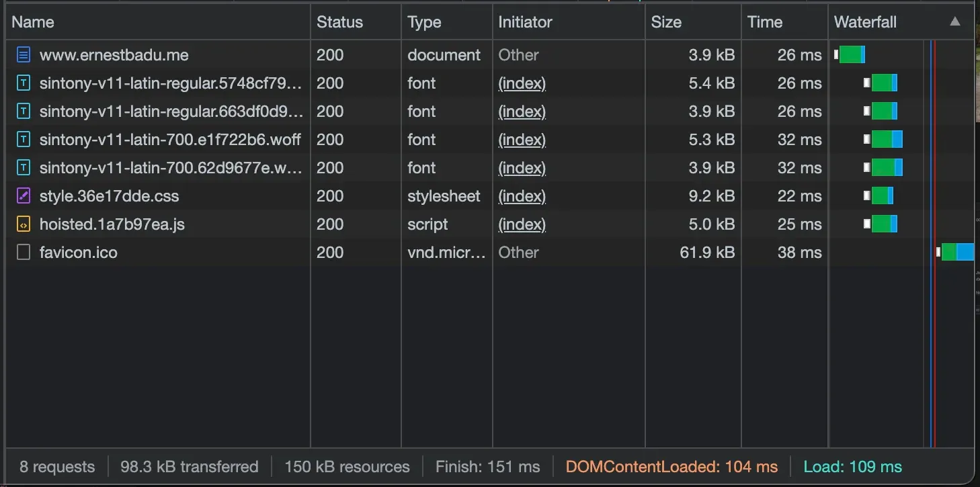Click the document icon beside www.ernestbadu.me
Screen dimensions: 980x487
click(x=22, y=54)
